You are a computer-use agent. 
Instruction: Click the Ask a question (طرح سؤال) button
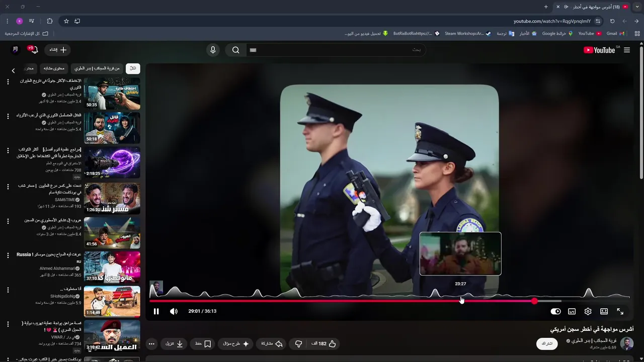(236, 344)
